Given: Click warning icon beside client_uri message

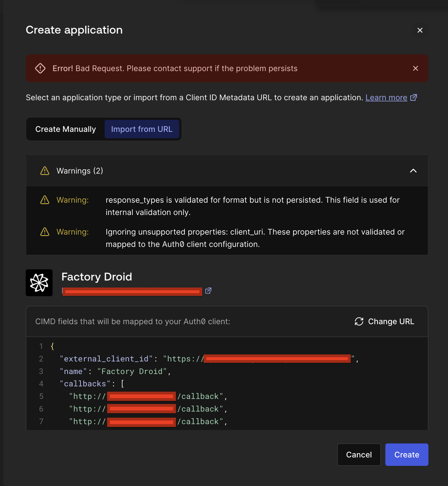Looking at the screenshot, I should coord(45,232).
